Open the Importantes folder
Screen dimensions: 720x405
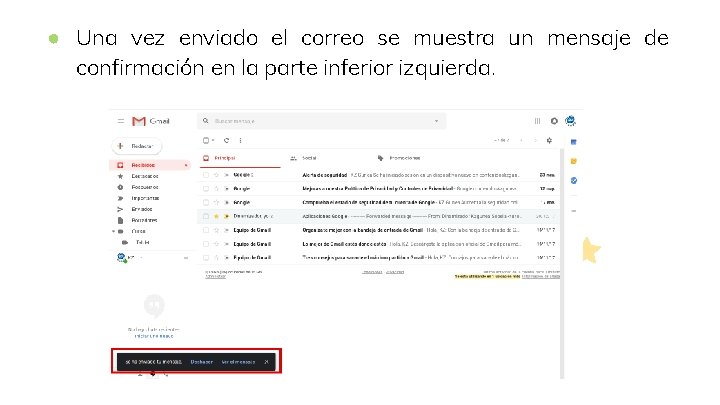[145, 198]
